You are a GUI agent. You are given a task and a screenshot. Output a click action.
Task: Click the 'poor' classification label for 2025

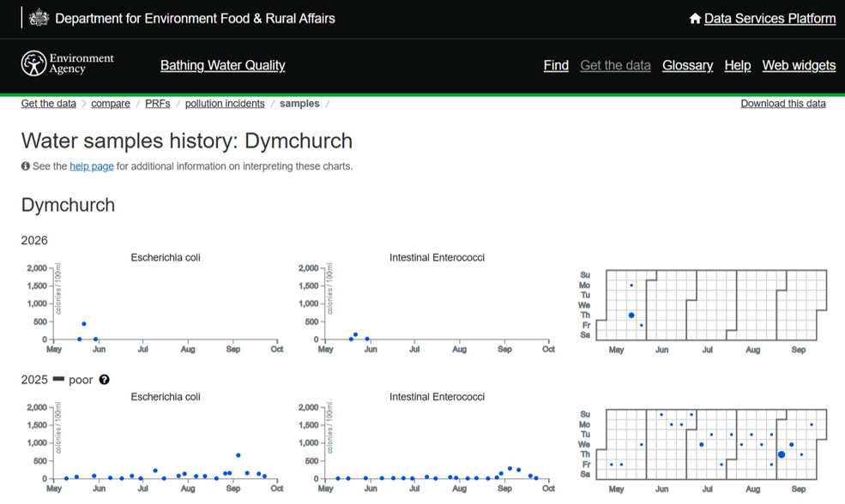81,381
